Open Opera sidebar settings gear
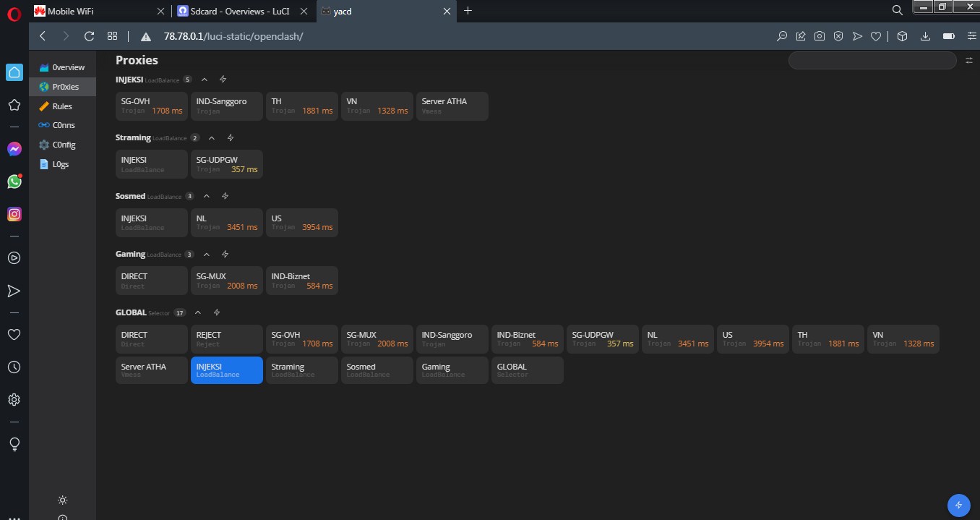Image resolution: width=980 pixels, height=520 pixels. click(x=14, y=399)
